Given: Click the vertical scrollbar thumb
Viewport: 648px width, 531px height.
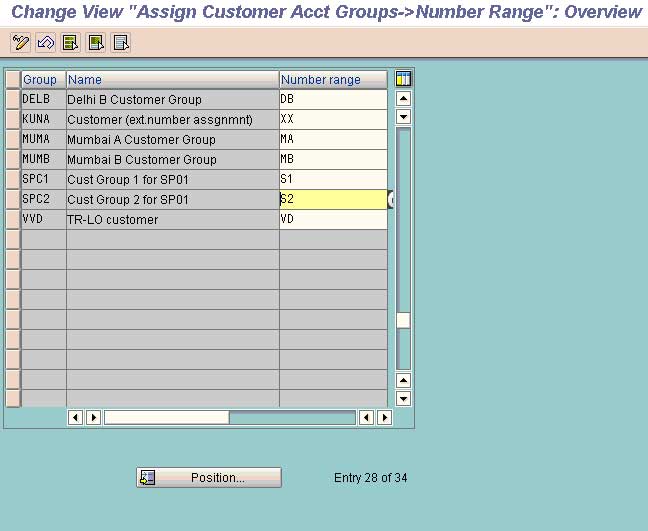Looking at the screenshot, I should [403, 320].
